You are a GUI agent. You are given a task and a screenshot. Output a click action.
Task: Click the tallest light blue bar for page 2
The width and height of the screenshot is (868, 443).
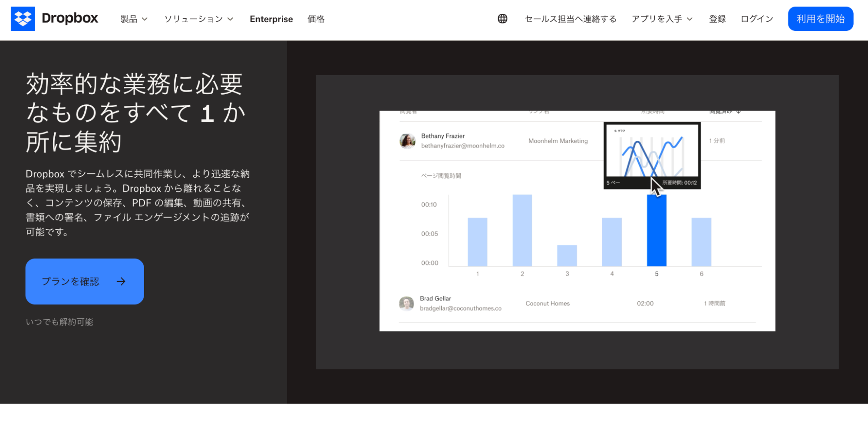pos(522,230)
